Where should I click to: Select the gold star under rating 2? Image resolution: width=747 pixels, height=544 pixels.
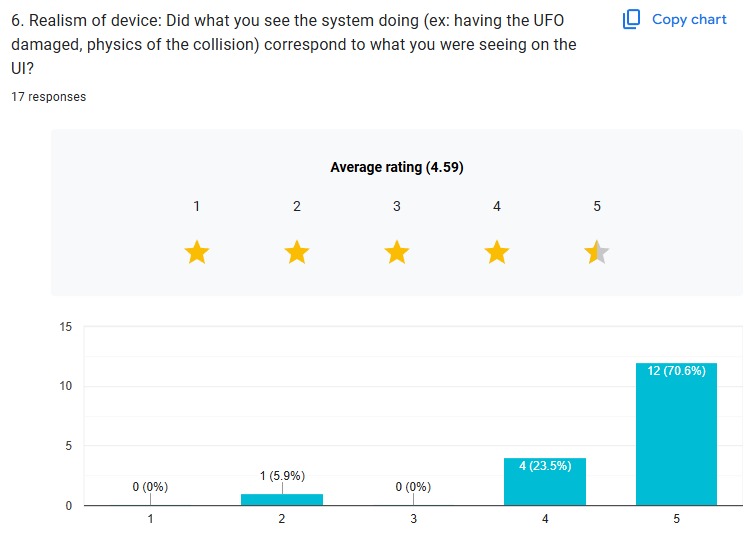click(x=297, y=252)
